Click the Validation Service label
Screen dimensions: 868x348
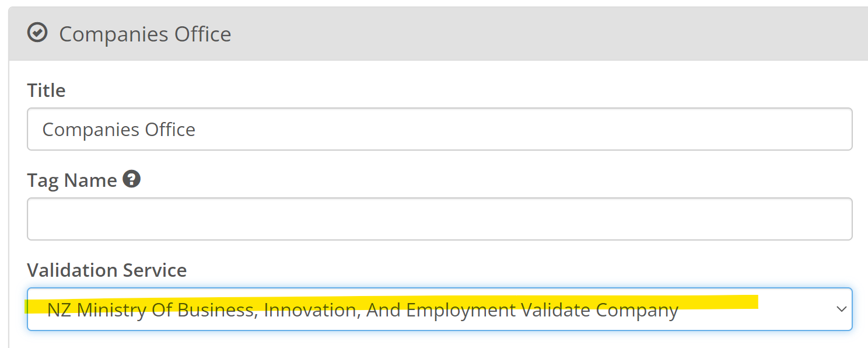click(x=107, y=270)
